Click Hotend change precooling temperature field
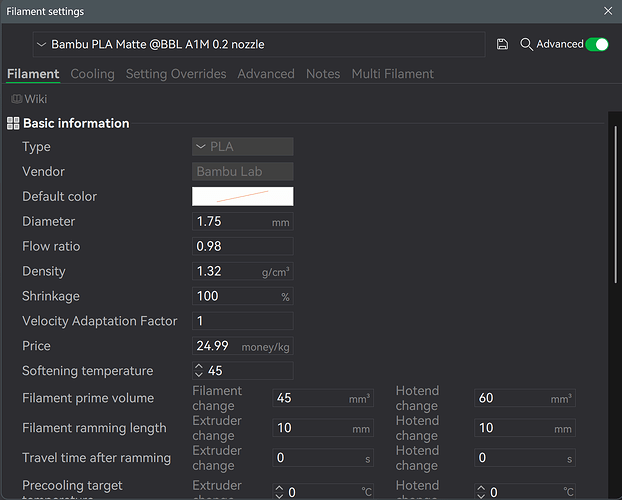622x500 pixels. point(525,492)
